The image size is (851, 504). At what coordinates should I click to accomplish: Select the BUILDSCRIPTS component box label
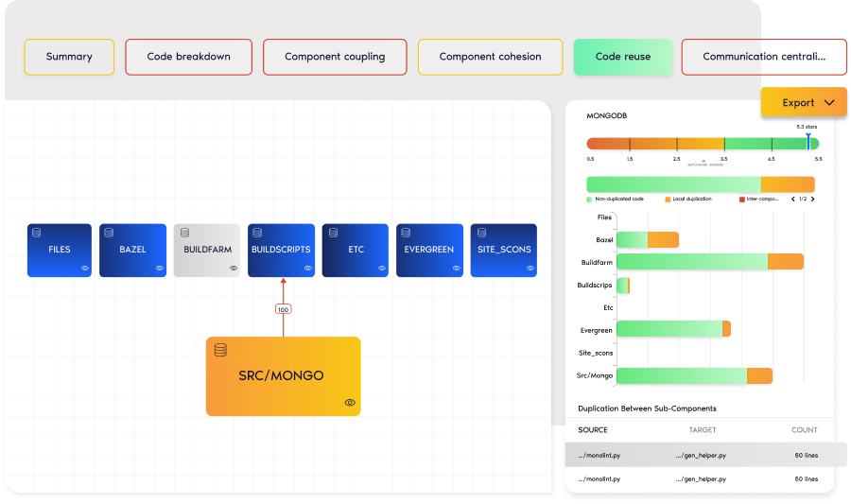point(281,250)
